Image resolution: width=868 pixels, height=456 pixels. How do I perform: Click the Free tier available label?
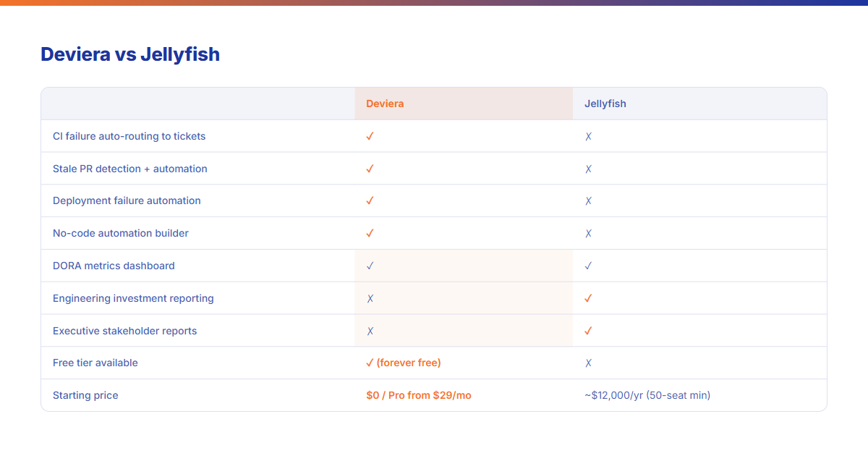[x=95, y=363]
